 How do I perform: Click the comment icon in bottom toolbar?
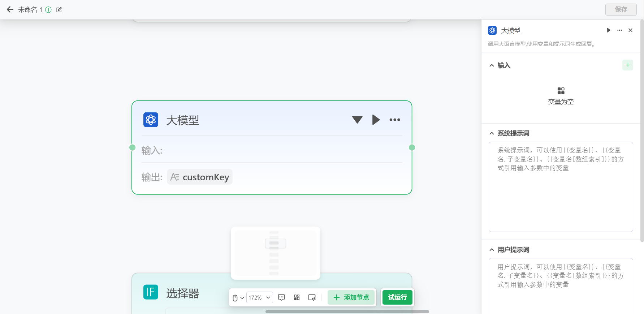pos(281,297)
